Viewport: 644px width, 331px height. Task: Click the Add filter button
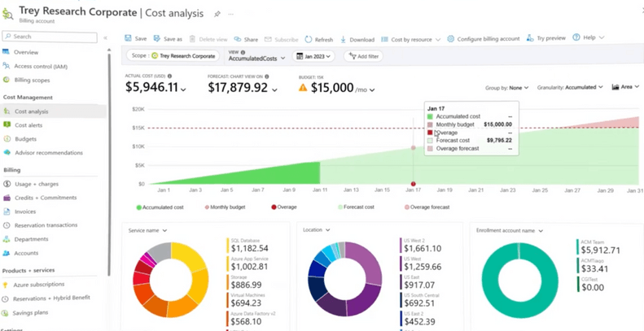click(x=363, y=56)
